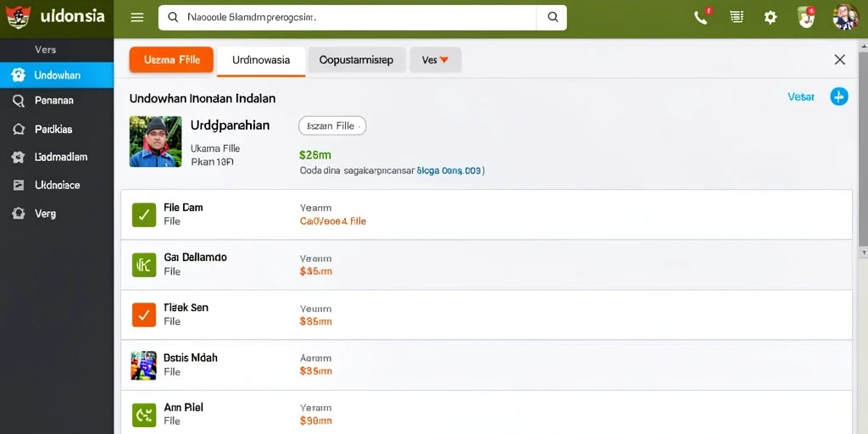Click the Ann Rlel row icon
The height and width of the screenshot is (434, 868).
pyautogui.click(x=144, y=415)
